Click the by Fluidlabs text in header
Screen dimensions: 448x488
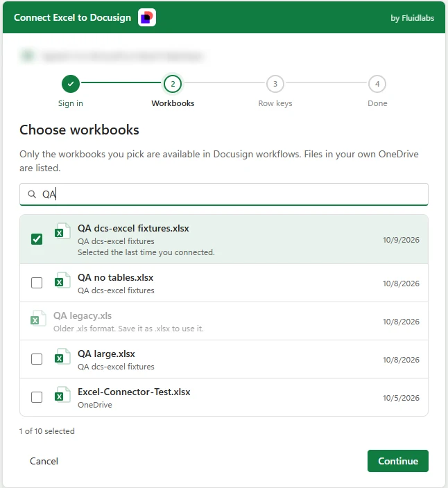[412, 18]
